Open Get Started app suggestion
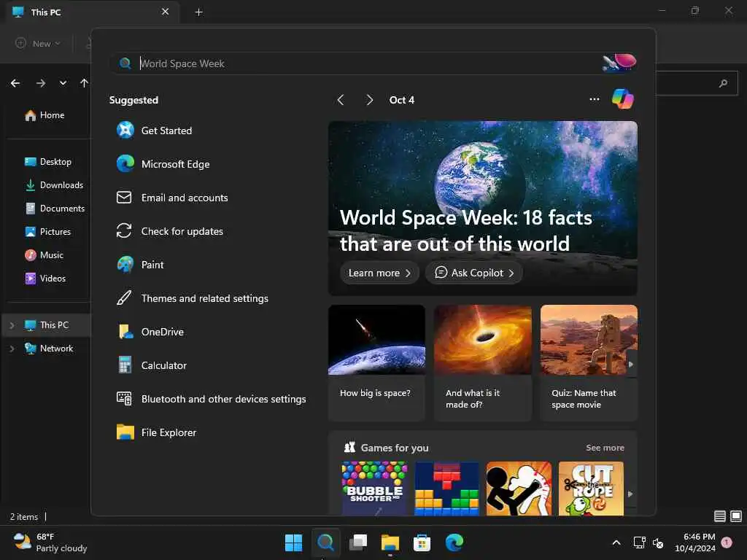The height and width of the screenshot is (560, 747). [x=154, y=131]
